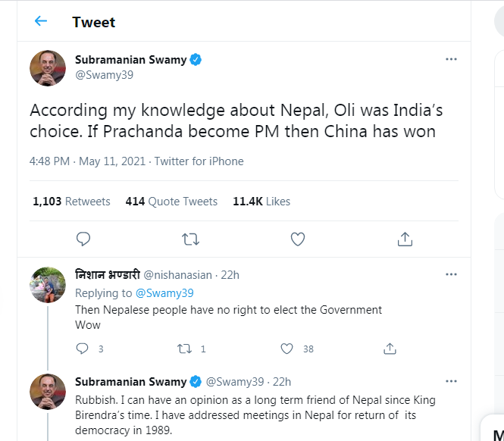Like nishanasian's reply with 38 likes

(x=286, y=349)
